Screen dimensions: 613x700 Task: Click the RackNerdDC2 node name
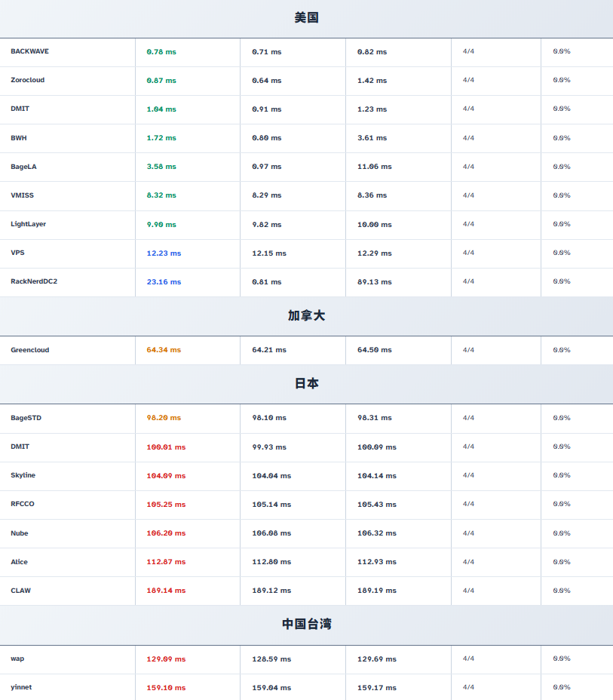[x=34, y=281]
